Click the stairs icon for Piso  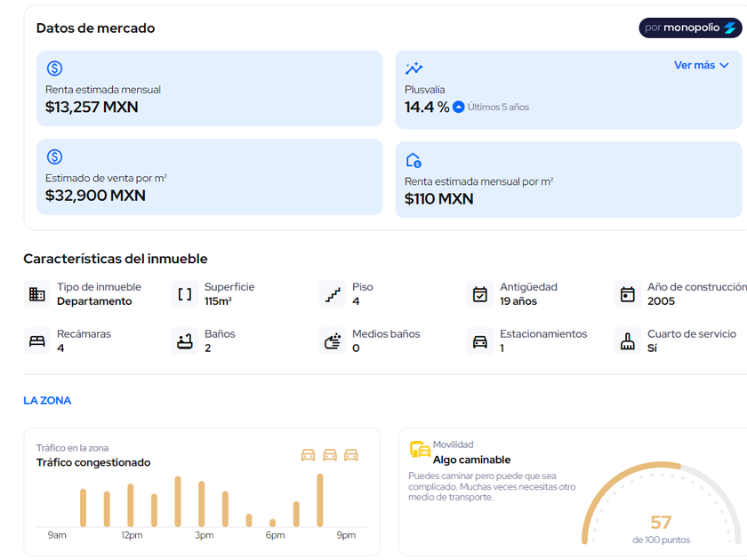(x=333, y=294)
